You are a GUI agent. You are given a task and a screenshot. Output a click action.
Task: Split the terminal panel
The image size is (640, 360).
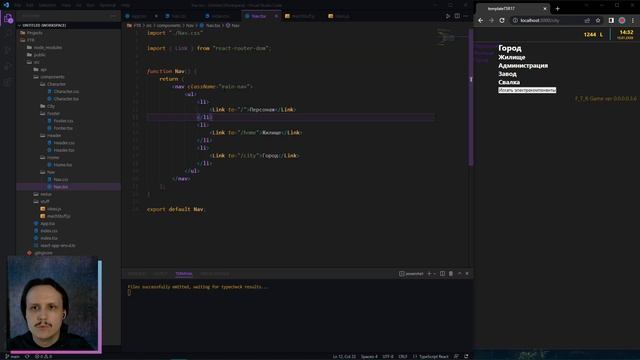[442, 273]
